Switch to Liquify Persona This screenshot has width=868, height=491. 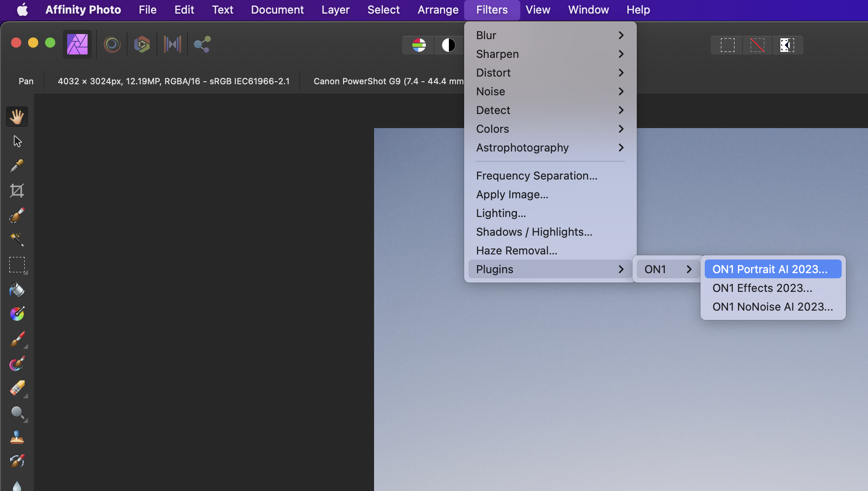point(112,44)
